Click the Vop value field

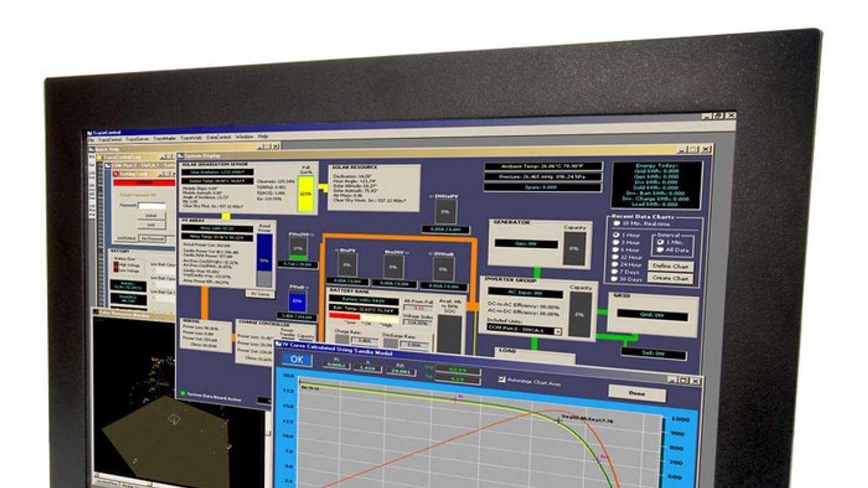point(457,370)
